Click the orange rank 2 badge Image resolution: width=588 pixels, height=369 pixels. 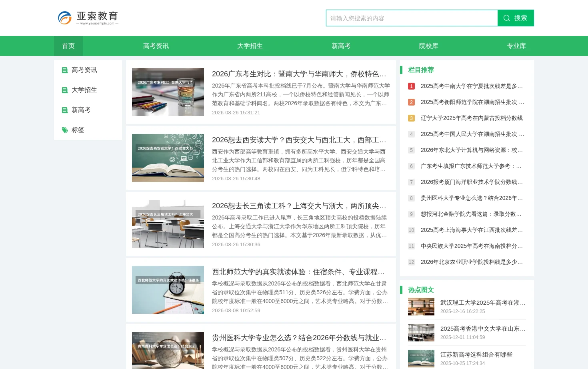(411, 102)
